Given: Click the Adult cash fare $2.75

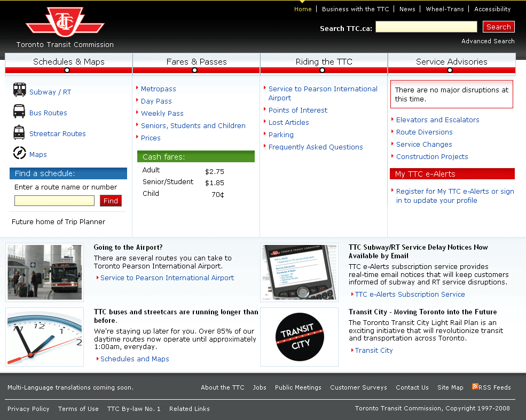Looking at the screenshot, I should (x=214, y=172).
